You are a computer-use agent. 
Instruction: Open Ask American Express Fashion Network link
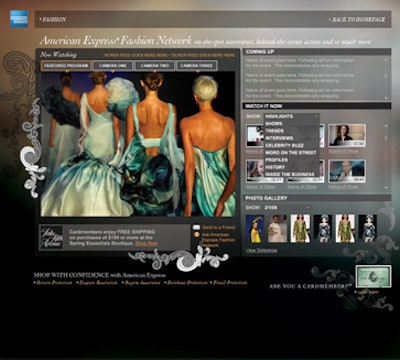tap(218, 240)
